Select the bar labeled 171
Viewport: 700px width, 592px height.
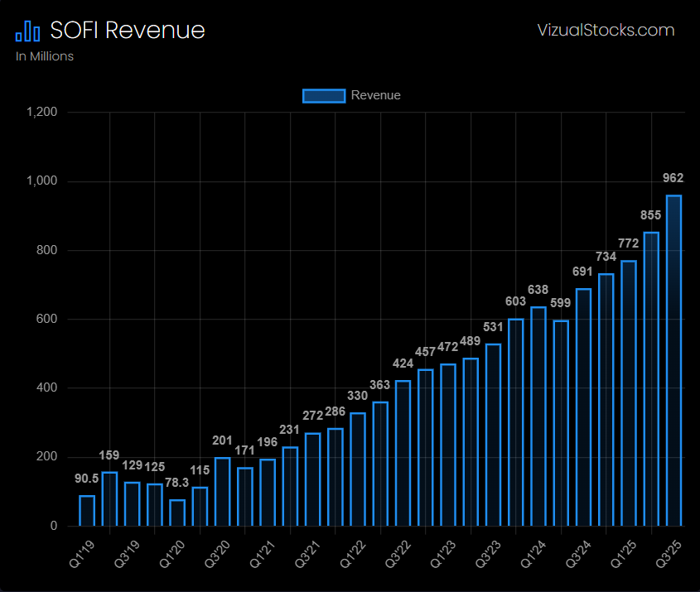(245, 497)
